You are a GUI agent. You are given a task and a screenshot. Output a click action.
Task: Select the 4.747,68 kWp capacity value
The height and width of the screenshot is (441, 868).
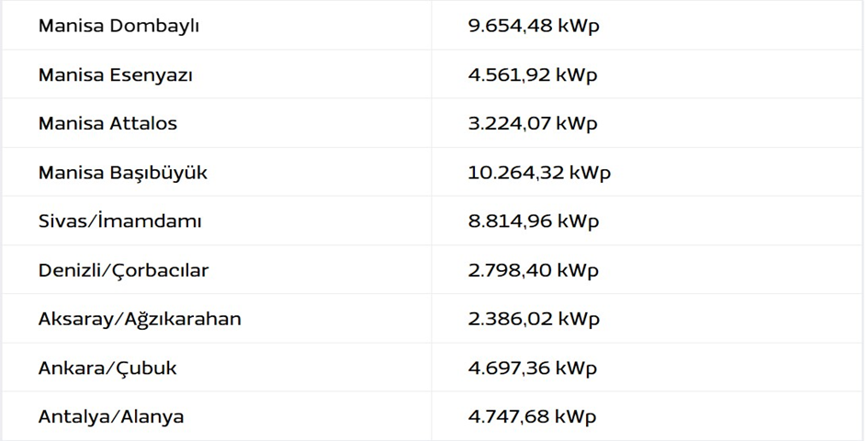[x=532, y=416]
